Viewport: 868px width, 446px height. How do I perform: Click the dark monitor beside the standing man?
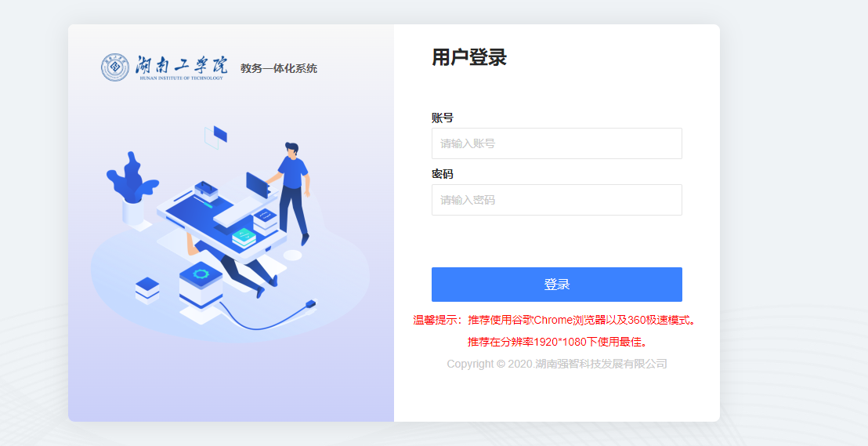[257, 186]
